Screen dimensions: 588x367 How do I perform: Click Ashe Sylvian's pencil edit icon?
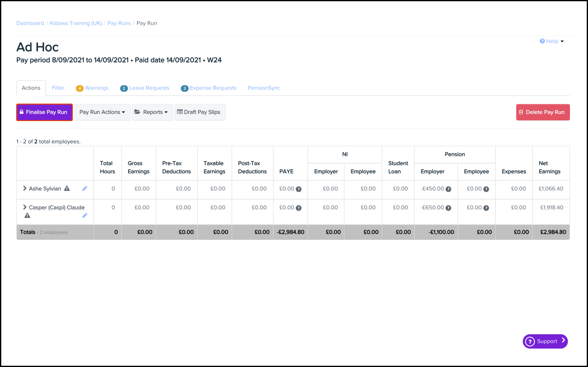pyautogui.click(x=84, y=189)
